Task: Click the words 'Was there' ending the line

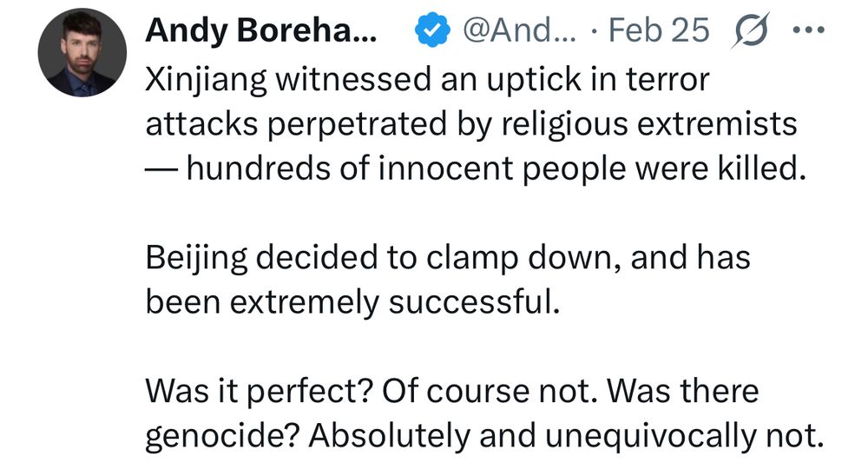Action: pos(683,392)
